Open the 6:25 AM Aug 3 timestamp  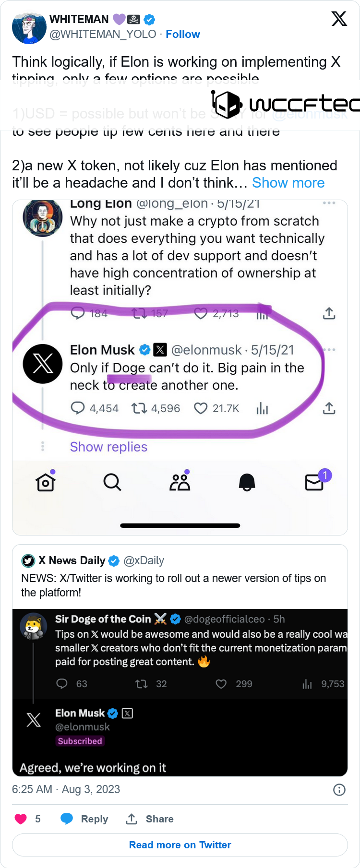point(66,789)
